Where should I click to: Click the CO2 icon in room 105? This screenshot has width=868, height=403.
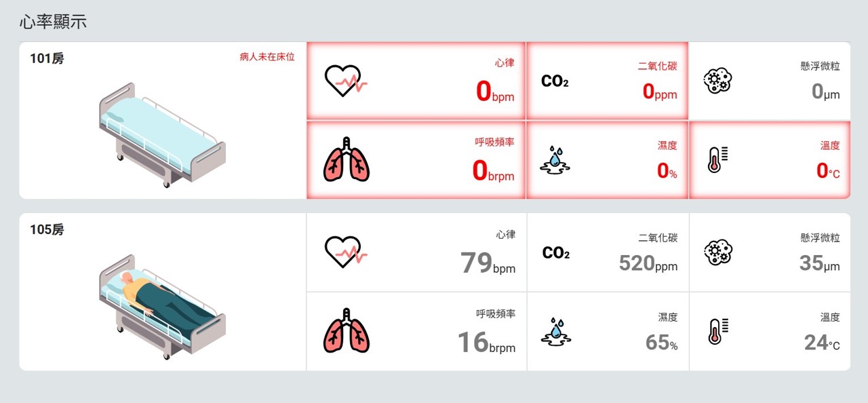(x=556, y=253)
